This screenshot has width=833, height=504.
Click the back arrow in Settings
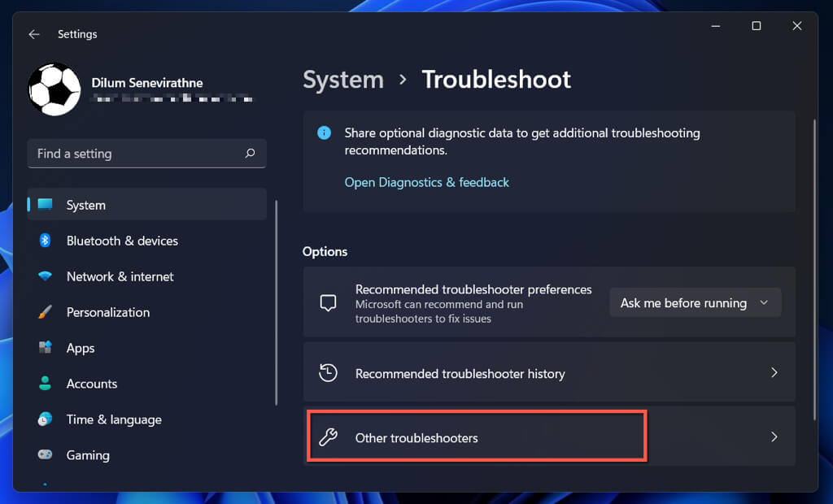pos(33,34)
